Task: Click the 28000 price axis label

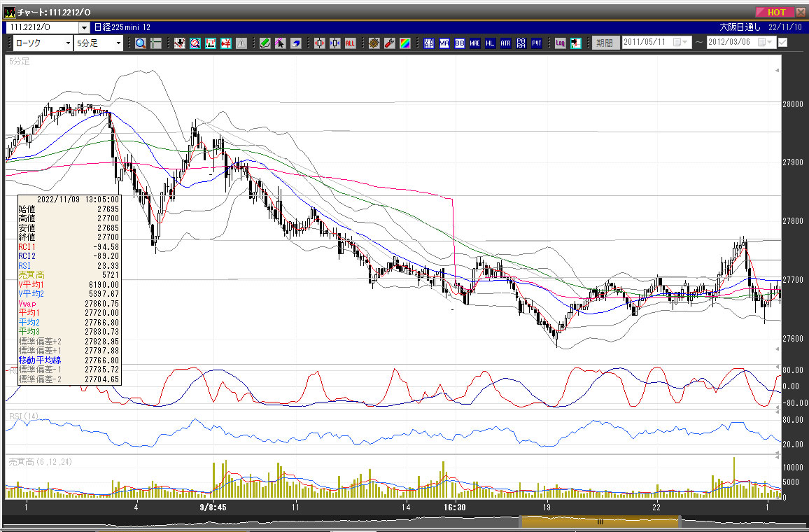Action: (793, 104)
